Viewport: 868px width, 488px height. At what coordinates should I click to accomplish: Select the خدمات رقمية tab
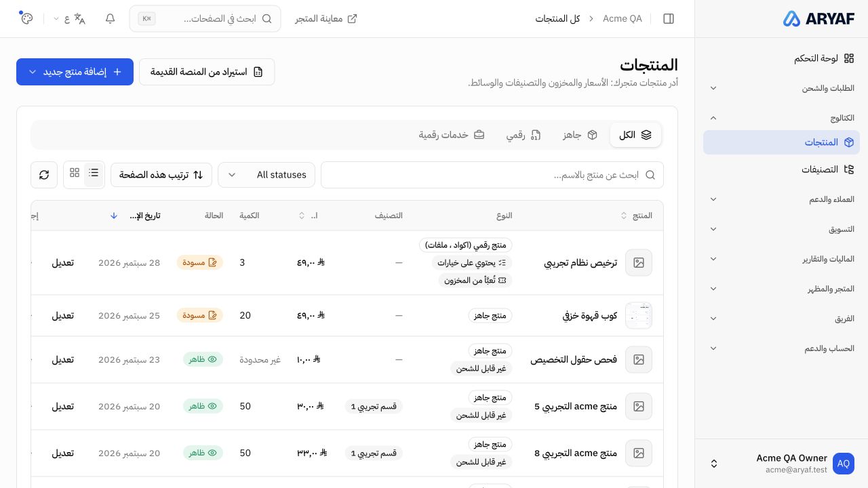(452, 135)
